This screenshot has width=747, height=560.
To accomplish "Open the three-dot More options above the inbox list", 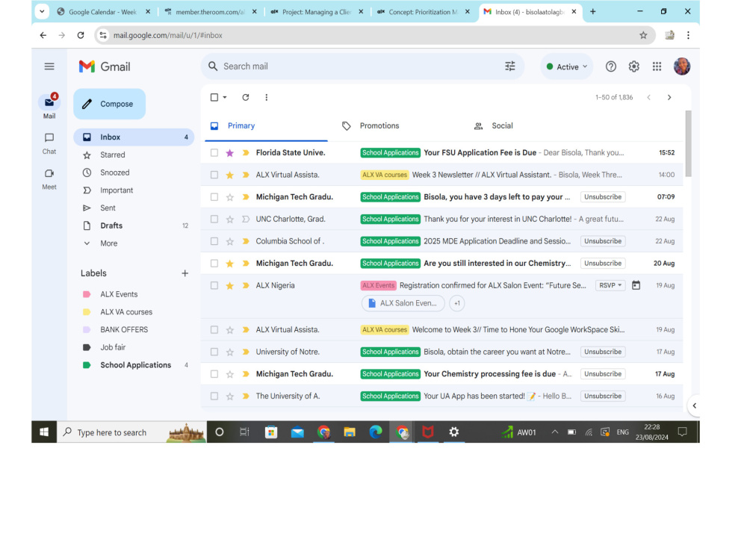I will (x=267, y=97).
